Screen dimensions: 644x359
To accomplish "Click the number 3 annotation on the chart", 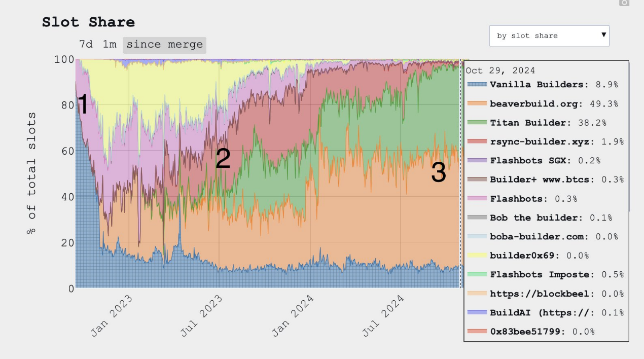I will tap(438, 173).
